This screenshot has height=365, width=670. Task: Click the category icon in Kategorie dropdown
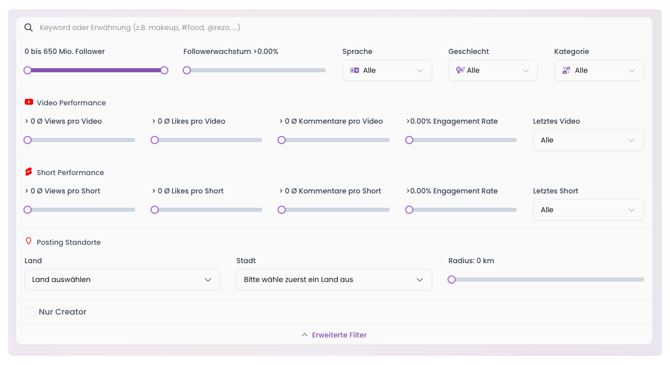pos(566,71)
